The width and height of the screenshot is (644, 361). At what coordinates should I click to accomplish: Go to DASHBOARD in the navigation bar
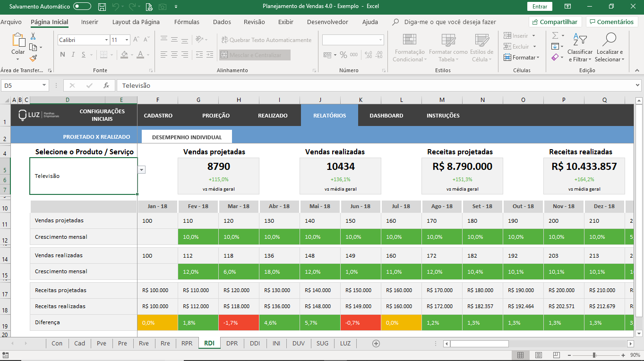pyautogui.click(x=386, y=116)
